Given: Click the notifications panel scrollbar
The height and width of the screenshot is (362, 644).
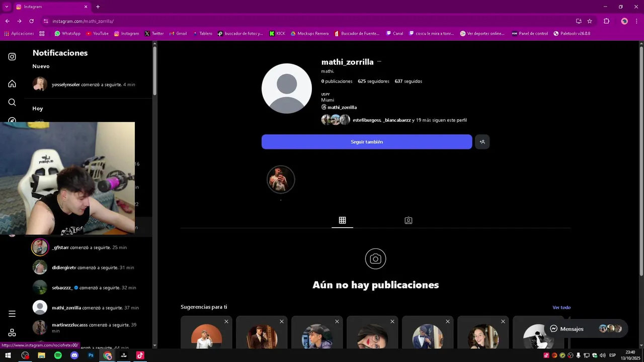Looking at the screenshot, I should (x=154, y=70).
